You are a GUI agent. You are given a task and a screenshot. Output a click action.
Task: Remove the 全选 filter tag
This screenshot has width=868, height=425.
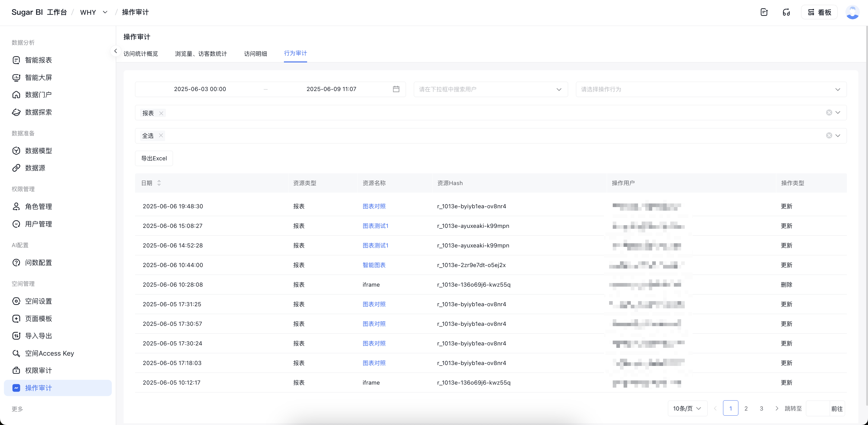[x=161, y=136]
